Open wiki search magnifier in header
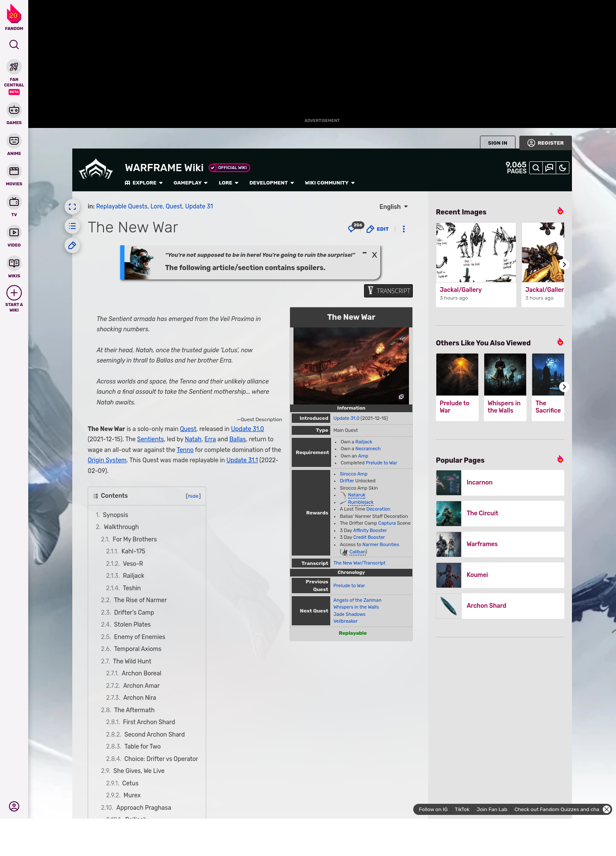The image size is (616, 856). pos(536,168)
